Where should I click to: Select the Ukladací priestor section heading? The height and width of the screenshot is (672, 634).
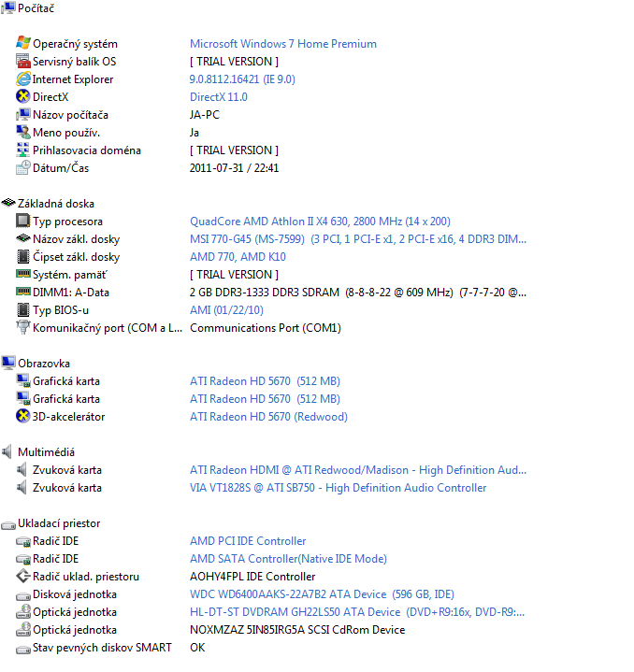[x=59, y=523]
